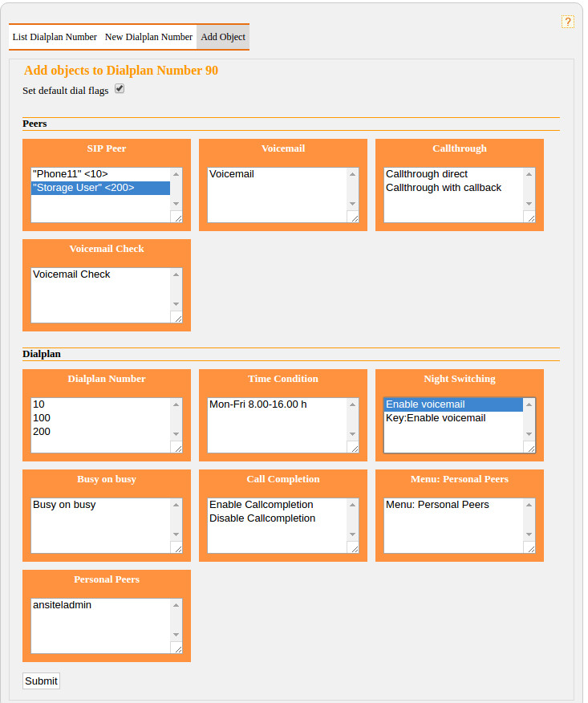The image size is (588, 703).
Task: Select dialplan number 100 in list
Action: click(x=42, y=418)
